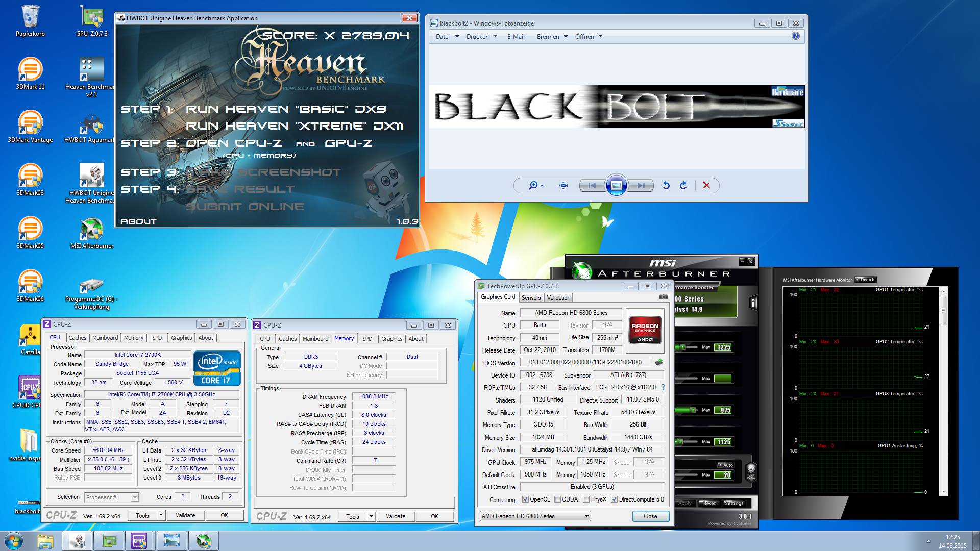Click the Afterburner User Define fan icon
Screen dimensions: 980x551
click(751, 471)
